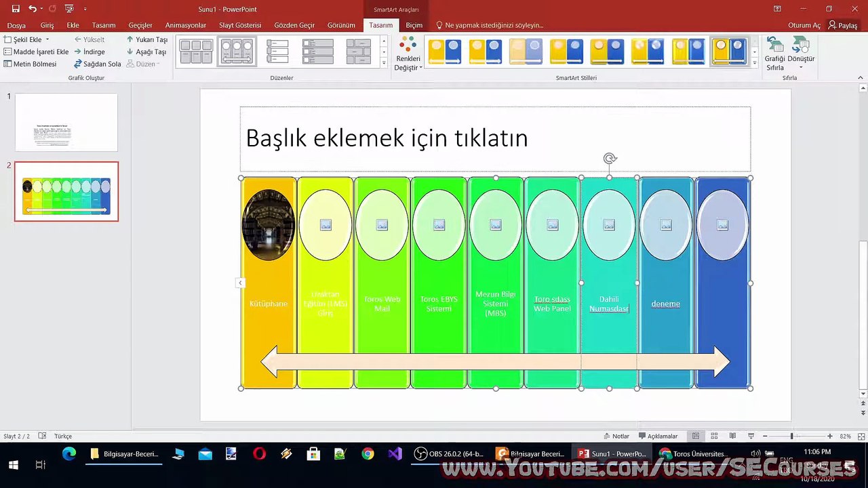Click the title placeholder Başlık eklemek için tıklatın

(495, 138)
